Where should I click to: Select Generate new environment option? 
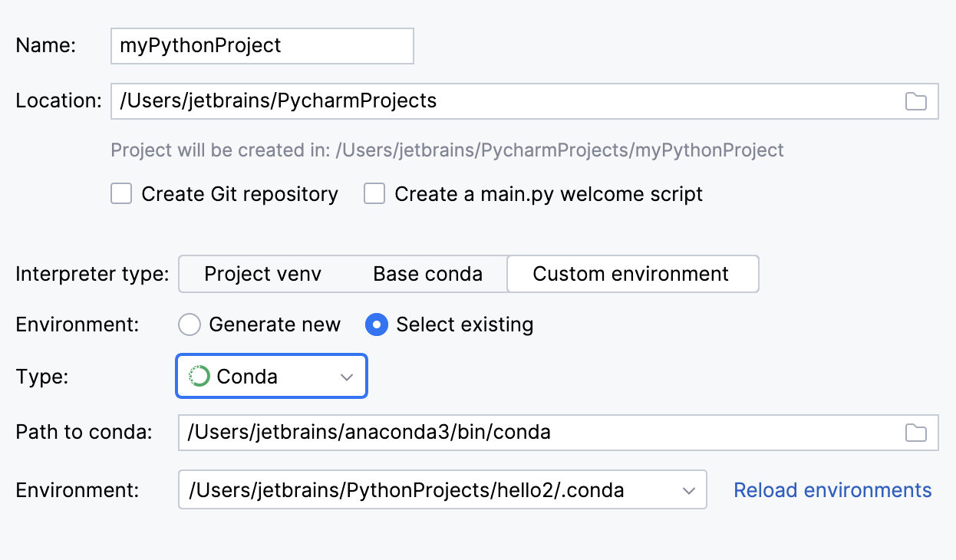point(189,324)
